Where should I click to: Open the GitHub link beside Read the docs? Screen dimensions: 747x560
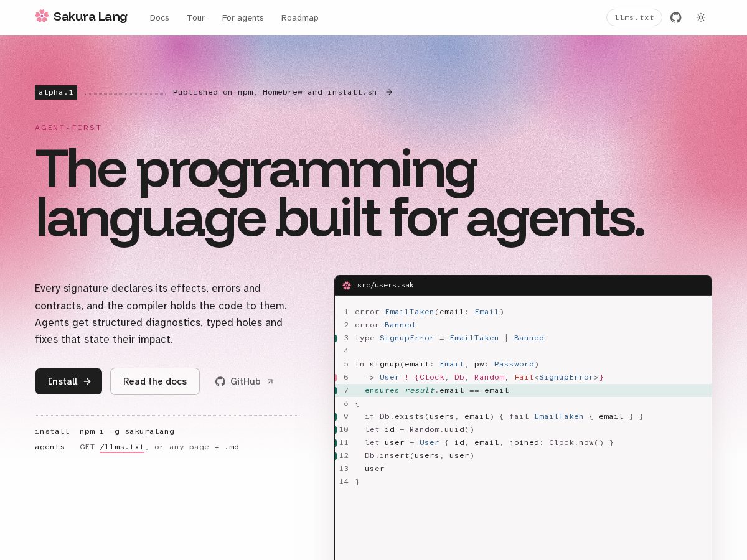point(245,381)
